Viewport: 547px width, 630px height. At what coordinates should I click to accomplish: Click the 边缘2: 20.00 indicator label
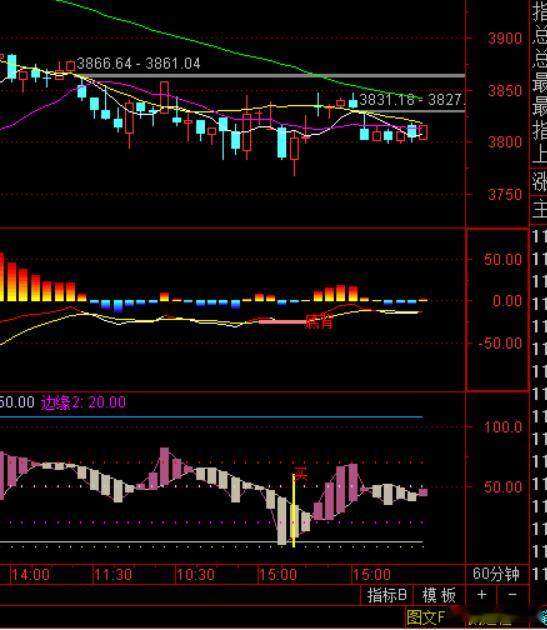[84, 402]
